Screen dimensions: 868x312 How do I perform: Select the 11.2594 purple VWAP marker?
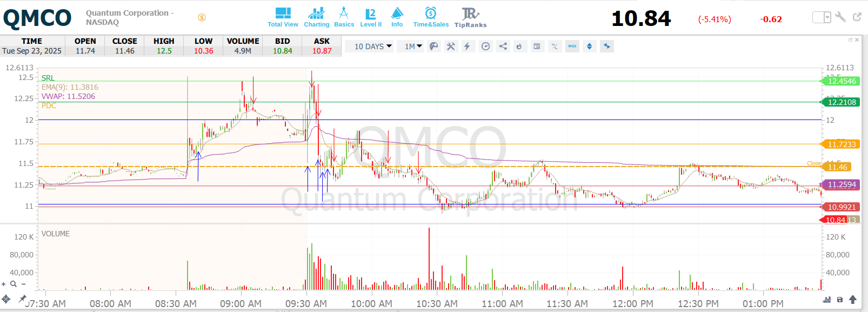841,184
